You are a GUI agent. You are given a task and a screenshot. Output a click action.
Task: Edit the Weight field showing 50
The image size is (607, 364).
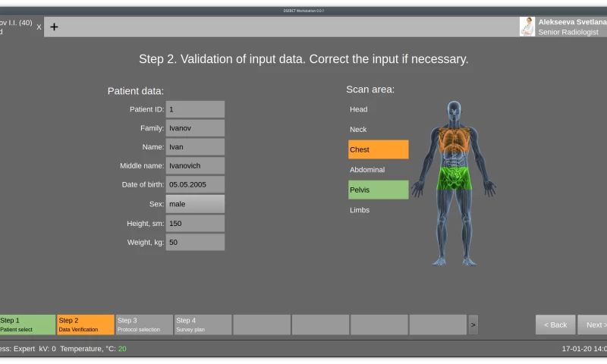pos(195,242)
